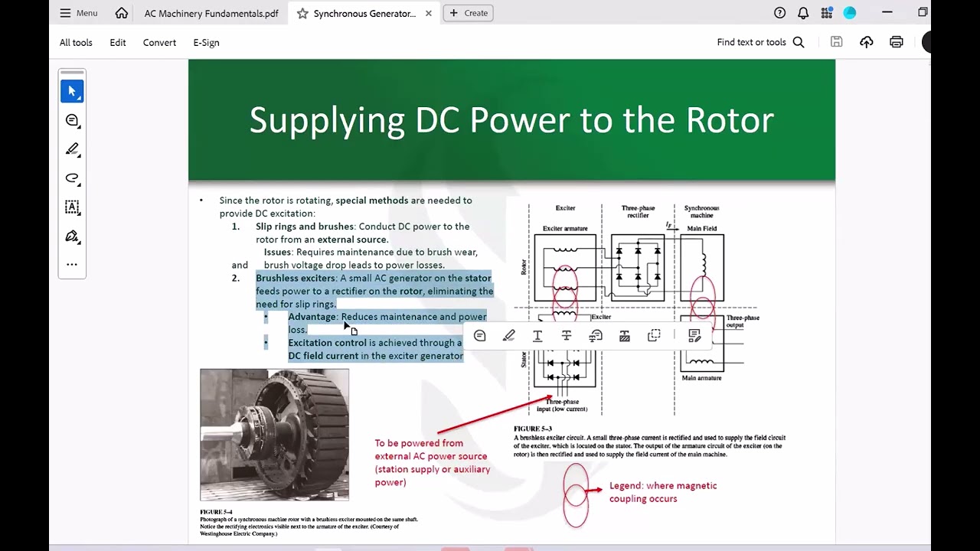The width and height of the screenshot is (980, 551).
Task: Click the Print icon
Action: pyautogui.click(x=897, y=42)
